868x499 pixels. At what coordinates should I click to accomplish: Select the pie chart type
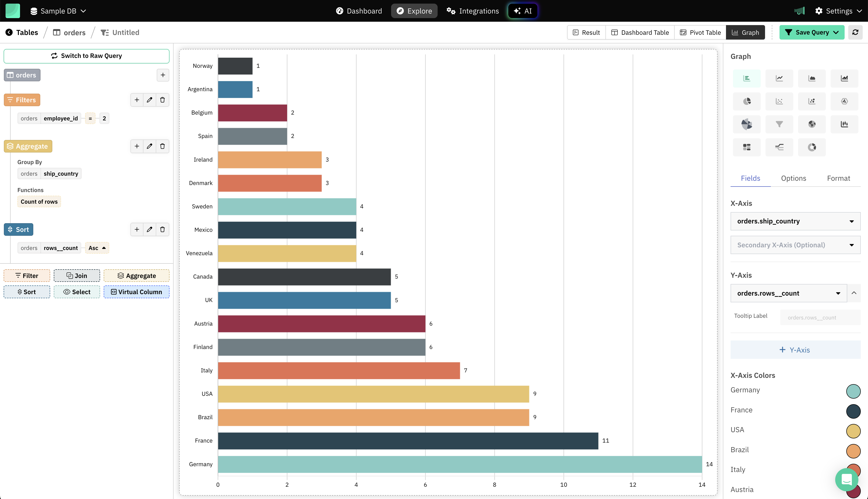(x=746, y=101)
